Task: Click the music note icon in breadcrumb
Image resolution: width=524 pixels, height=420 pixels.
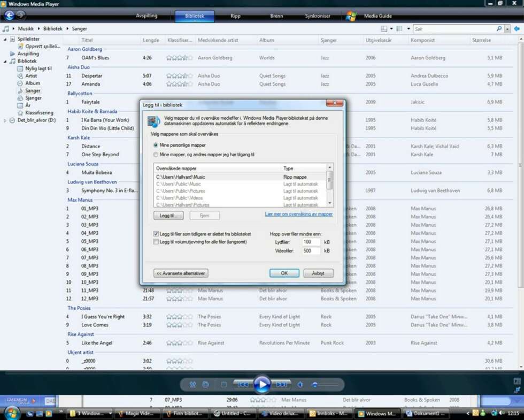Action: click(x=6, y=29)
